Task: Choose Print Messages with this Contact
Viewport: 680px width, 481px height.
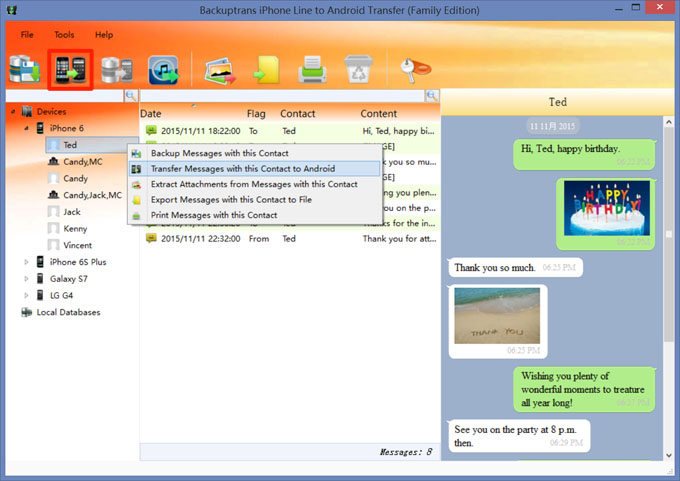Action: [x=255, y=215]
